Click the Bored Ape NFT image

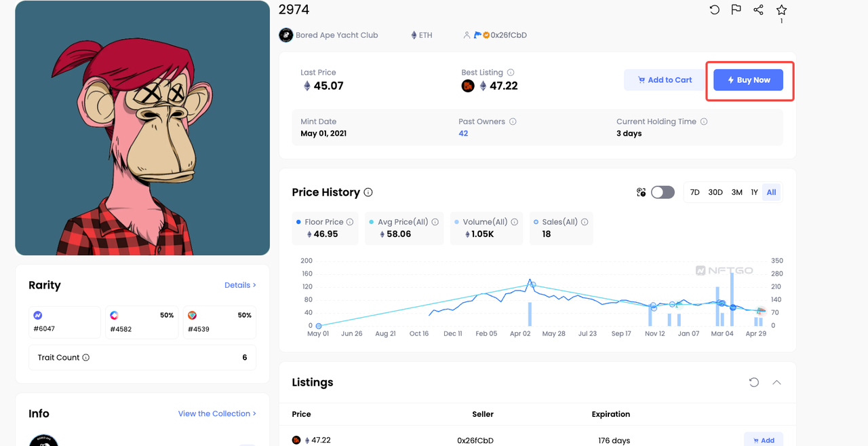tap(142, 128)
